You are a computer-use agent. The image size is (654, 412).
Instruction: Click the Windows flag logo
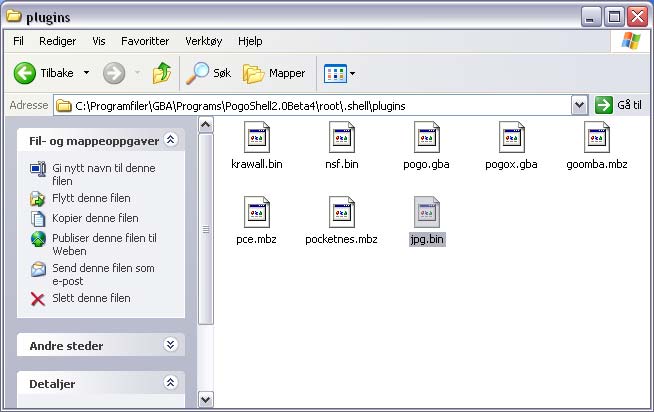pyautogui.click(x=631, y=41)
